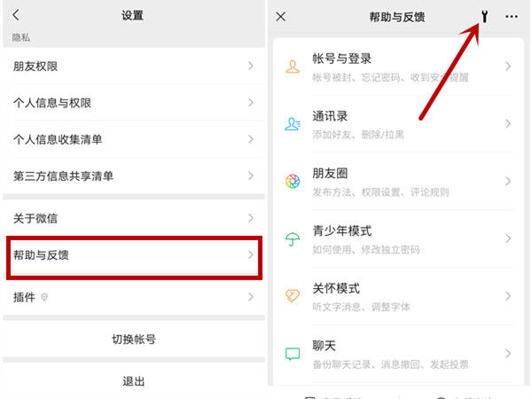Open the three-dot more options menu
The image size is (532, 399).
click(x=512, y=16)
